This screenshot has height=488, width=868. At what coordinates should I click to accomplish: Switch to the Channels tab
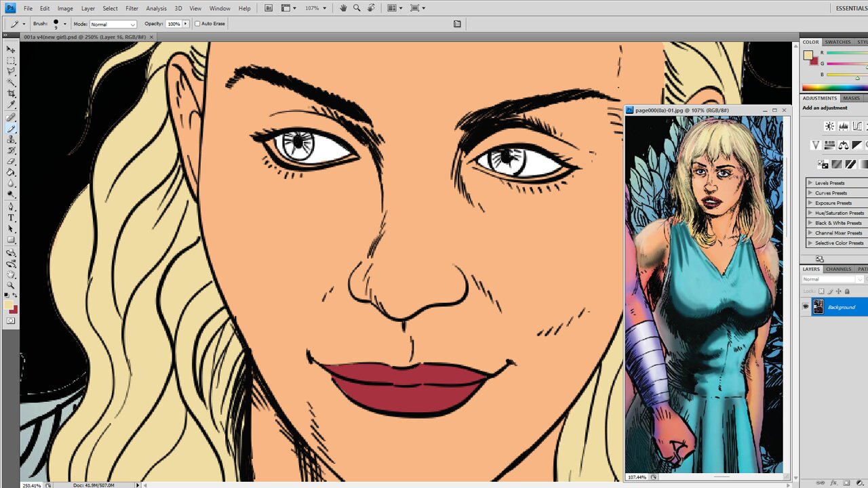pos(838,269)
